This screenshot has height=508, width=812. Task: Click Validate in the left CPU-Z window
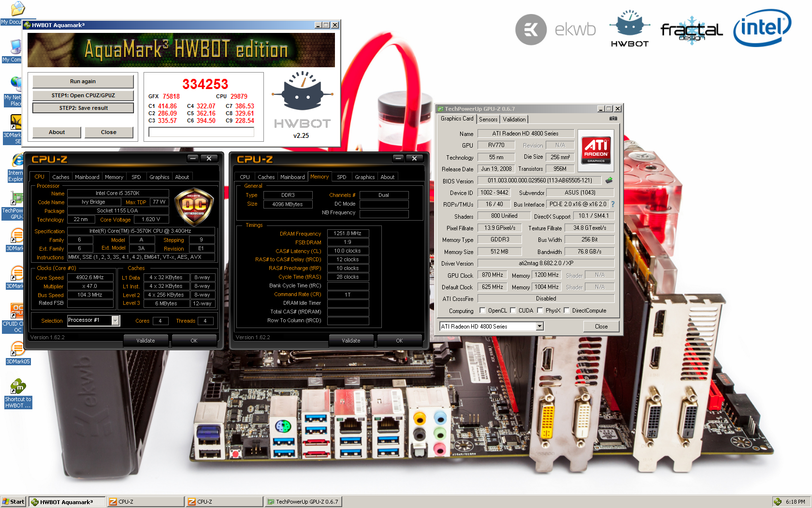click(x=145, y=341)
